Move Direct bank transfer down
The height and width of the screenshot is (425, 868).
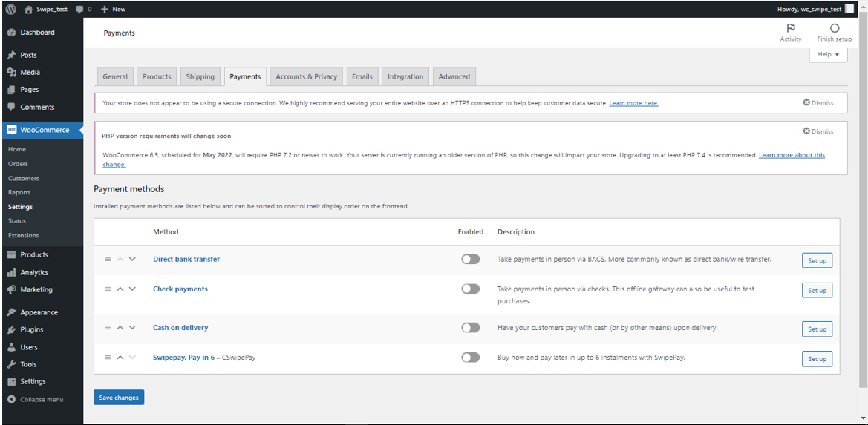[131, 259]
